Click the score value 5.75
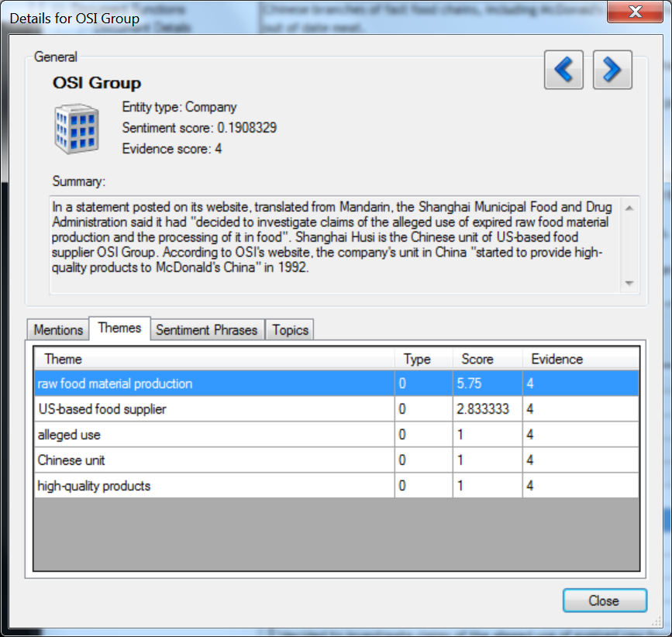Screen dimensions: 672x637 point(469,384)
